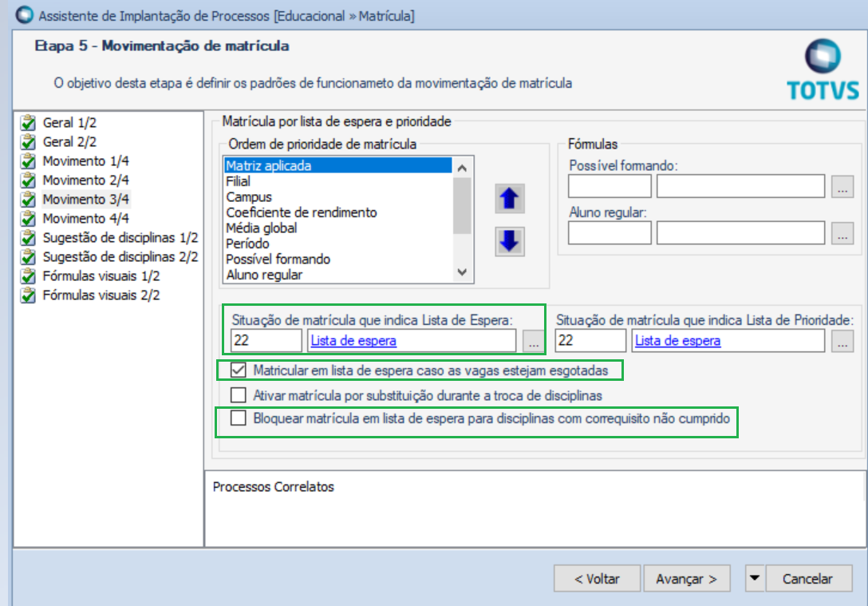868x606 pixels.
Task: Click the priority list scrollbar thumb
Action: 462,205
